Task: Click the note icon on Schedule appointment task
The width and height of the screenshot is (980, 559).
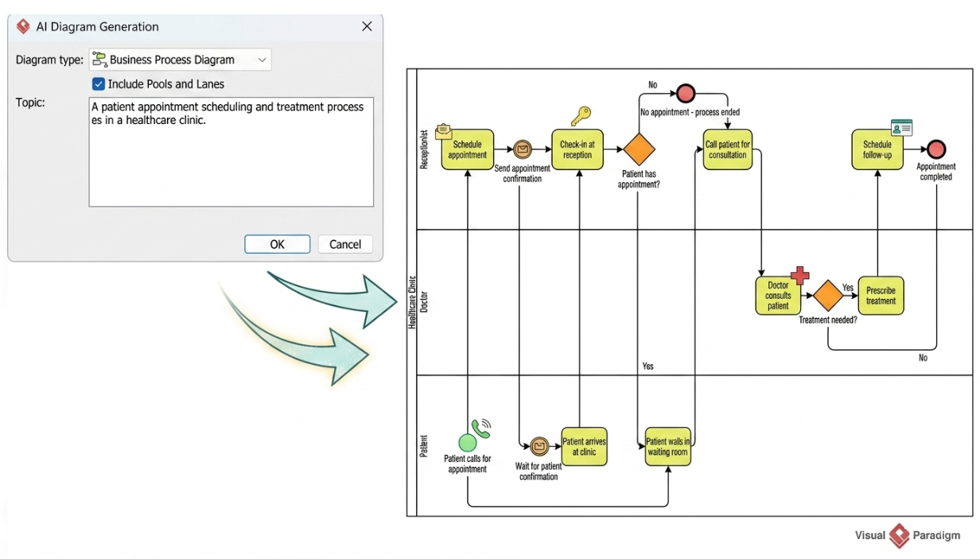Action: (443, 131)
